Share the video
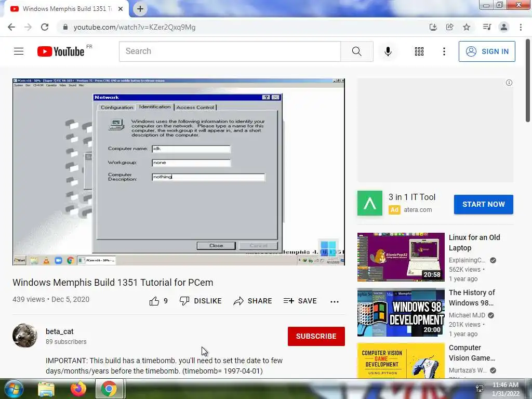 (253, 301)
